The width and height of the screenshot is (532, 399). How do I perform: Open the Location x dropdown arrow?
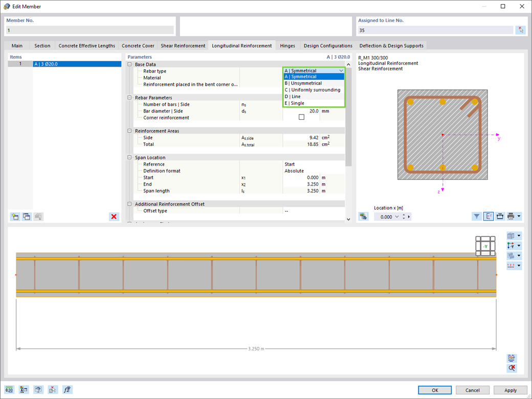coord(397,217)
